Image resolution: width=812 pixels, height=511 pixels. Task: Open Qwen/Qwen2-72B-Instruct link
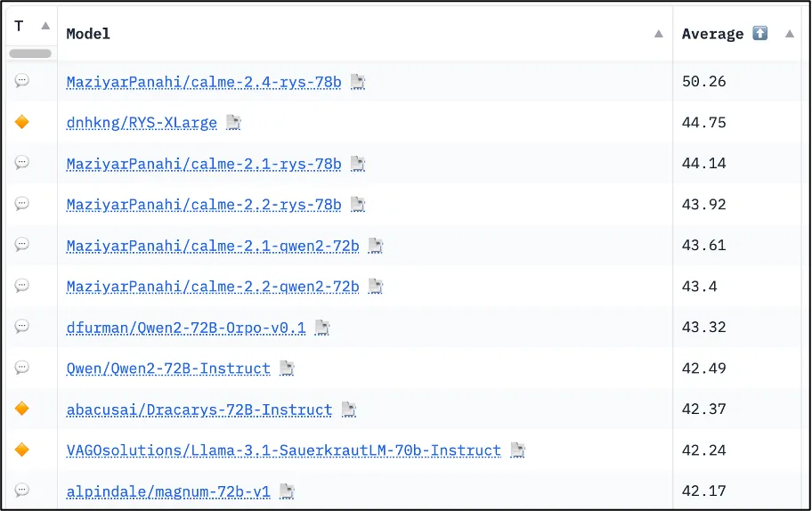click(168, 368)
